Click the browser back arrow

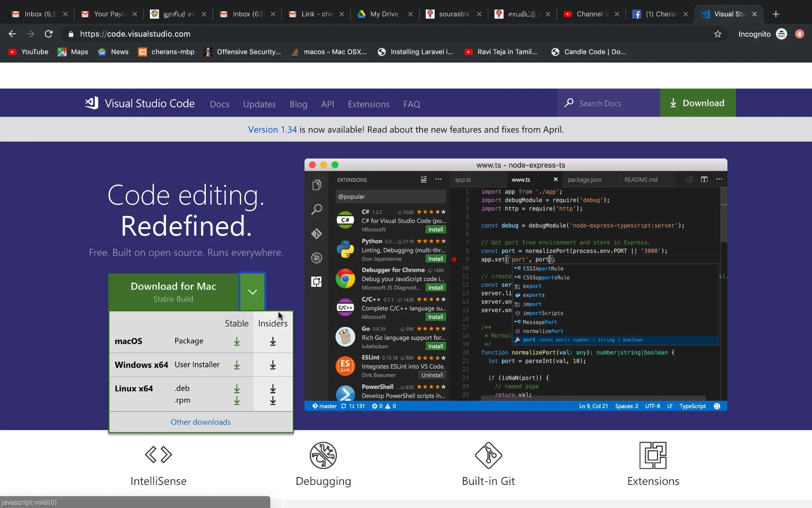[12, 34]
